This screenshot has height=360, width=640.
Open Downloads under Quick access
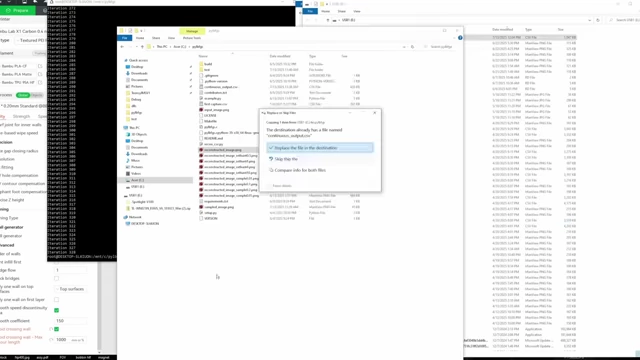tap(139, 73)
